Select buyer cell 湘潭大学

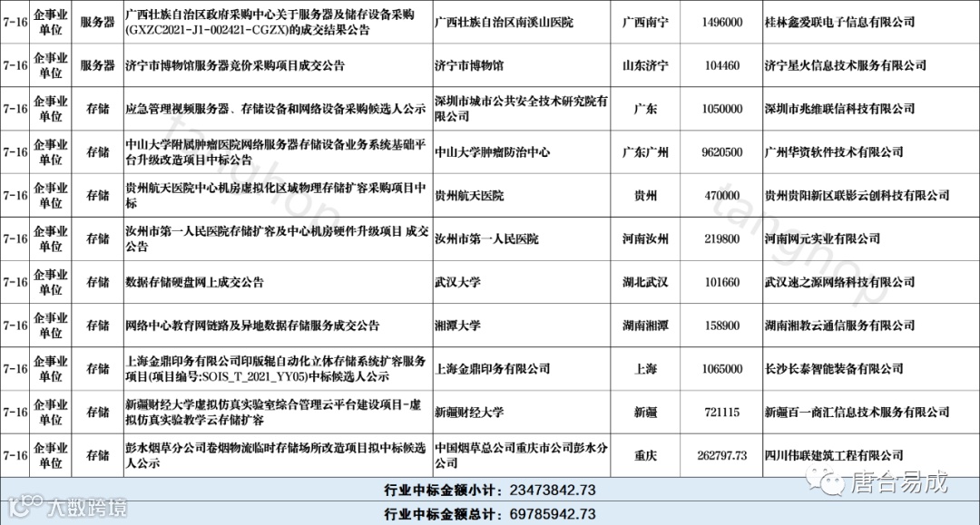[x=457, y=326]
